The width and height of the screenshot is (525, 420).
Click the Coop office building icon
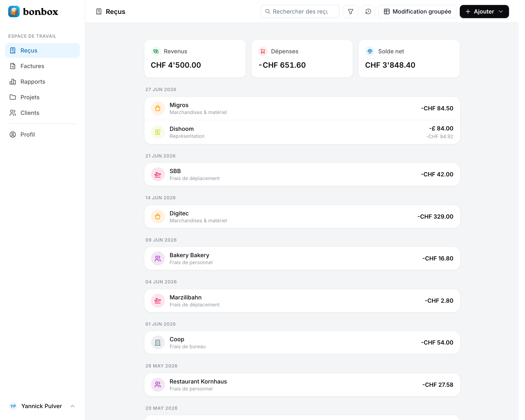158,342
